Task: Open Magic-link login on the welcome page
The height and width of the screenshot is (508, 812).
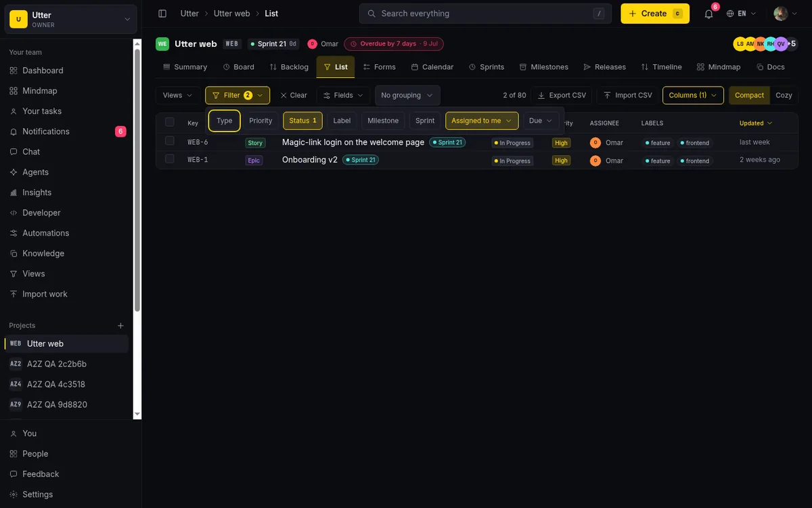Action: pyautogui.click(x=353, y=142)
